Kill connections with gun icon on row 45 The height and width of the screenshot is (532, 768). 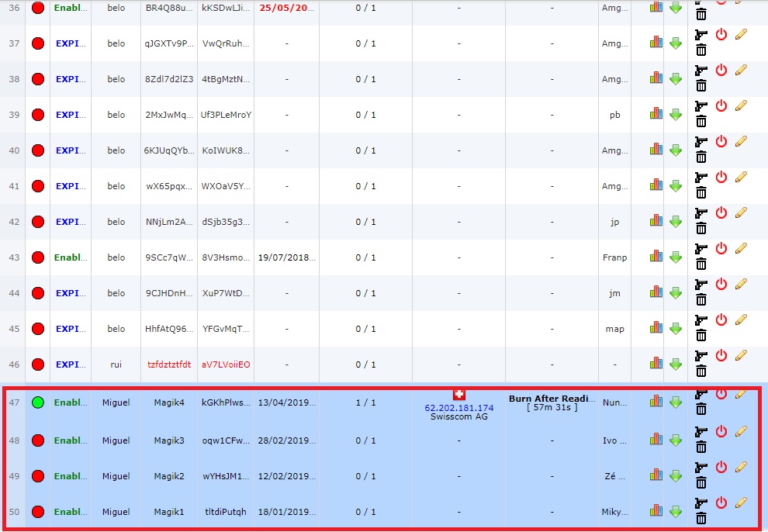[701, 320]
